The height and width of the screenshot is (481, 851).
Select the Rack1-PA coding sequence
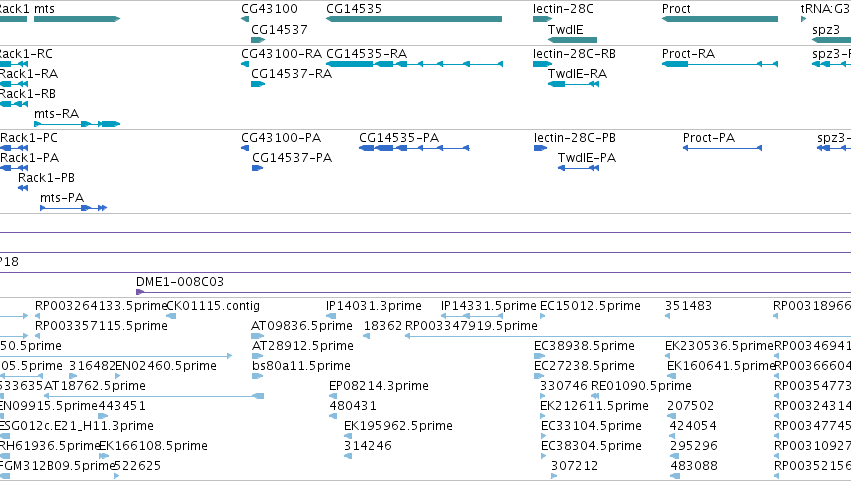point(14,168)
